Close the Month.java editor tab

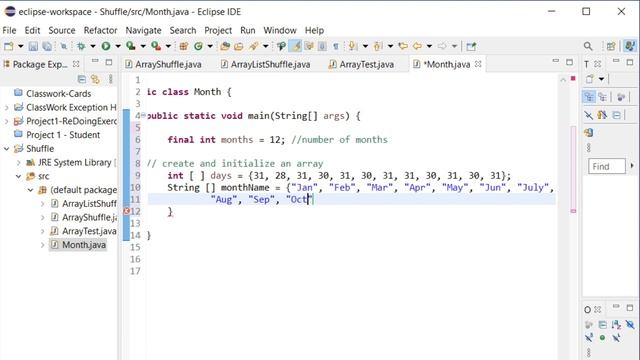click(478, 64)
